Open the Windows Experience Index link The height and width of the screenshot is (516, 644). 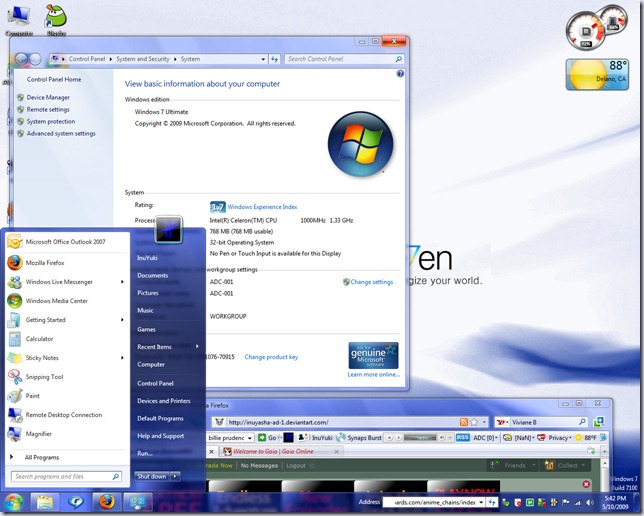coord(262,207)
